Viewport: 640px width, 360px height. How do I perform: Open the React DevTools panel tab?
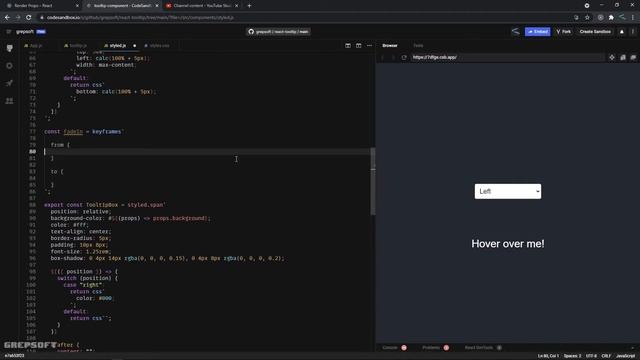(x=483, y=348)
